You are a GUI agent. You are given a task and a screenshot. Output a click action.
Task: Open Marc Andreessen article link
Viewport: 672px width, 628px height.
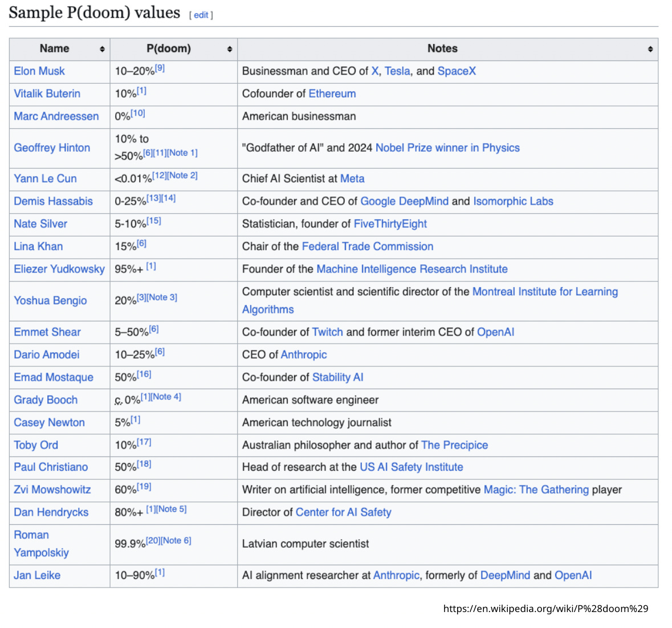click(x=56, y=116)
